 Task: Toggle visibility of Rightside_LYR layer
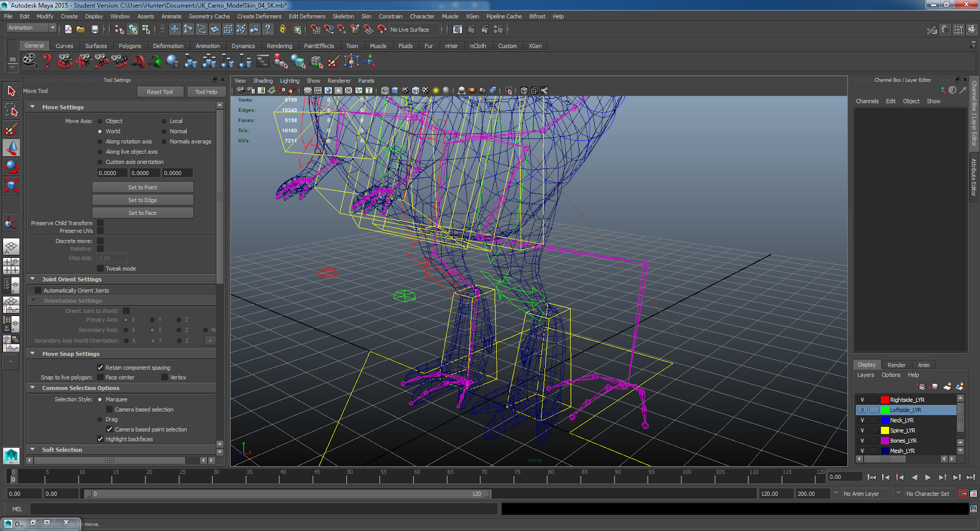pyautogui.click(x=862, y=400)
